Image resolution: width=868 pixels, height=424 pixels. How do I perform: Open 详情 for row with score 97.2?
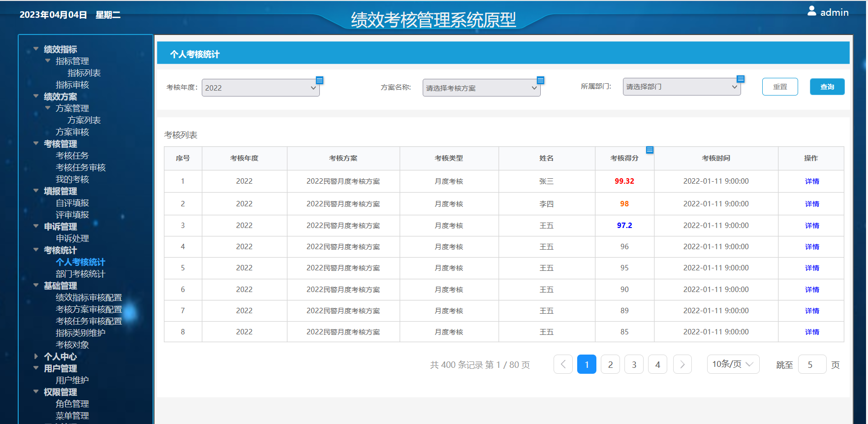812,226
